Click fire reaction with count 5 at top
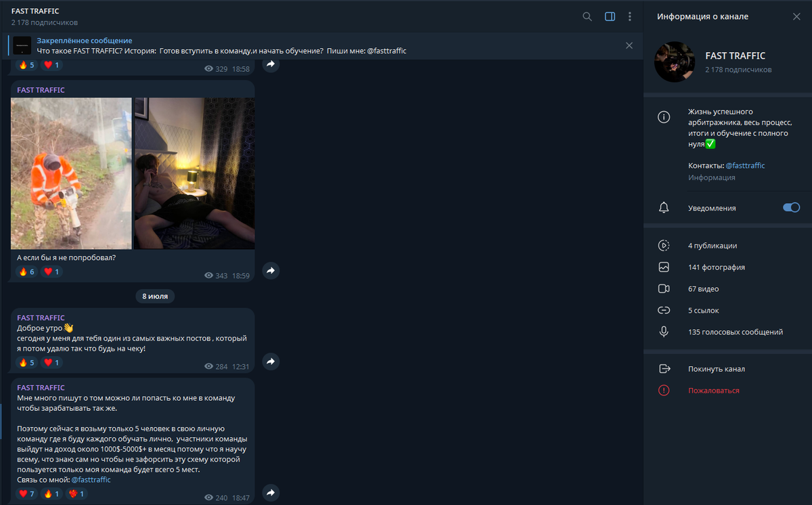 pyautogui.click(x=26, y=65)
